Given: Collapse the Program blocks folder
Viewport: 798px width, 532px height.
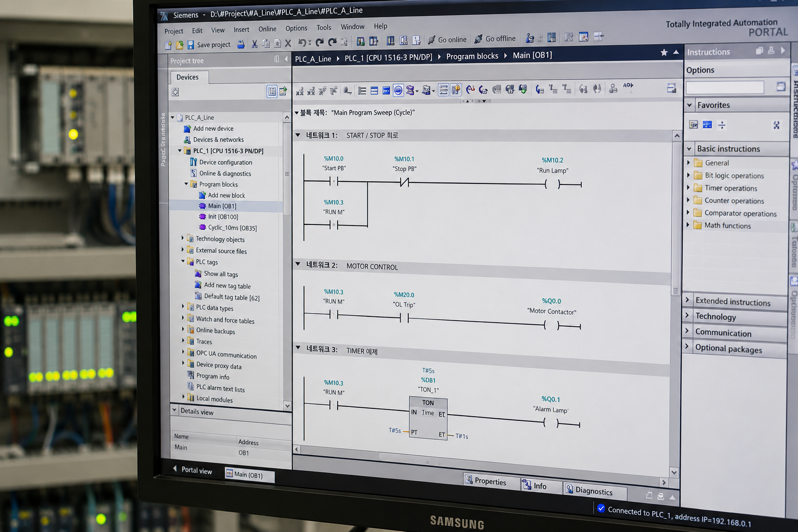Looking at the screenshot, I should pos(186,184).
